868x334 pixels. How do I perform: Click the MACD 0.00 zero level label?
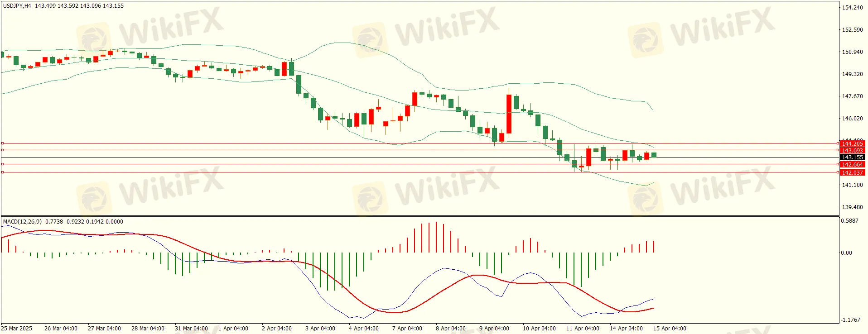[x=846, y=253]
